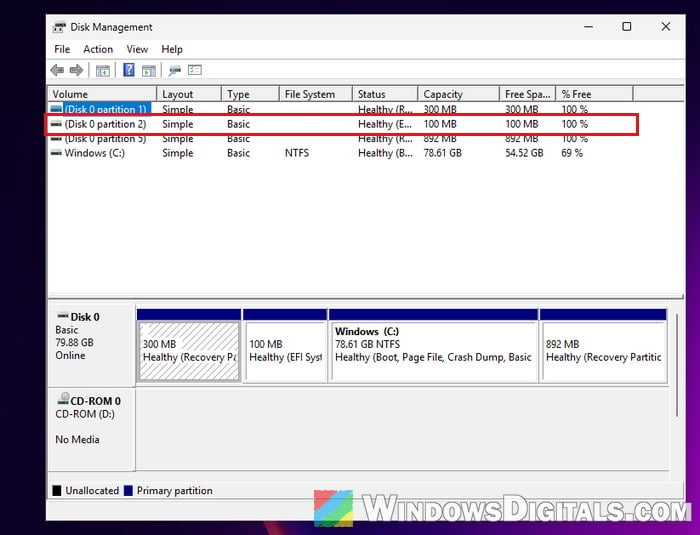Click the 69 % free value
Image resolution: width=700 pixels, height=535 pixels.
coord(572,153)
